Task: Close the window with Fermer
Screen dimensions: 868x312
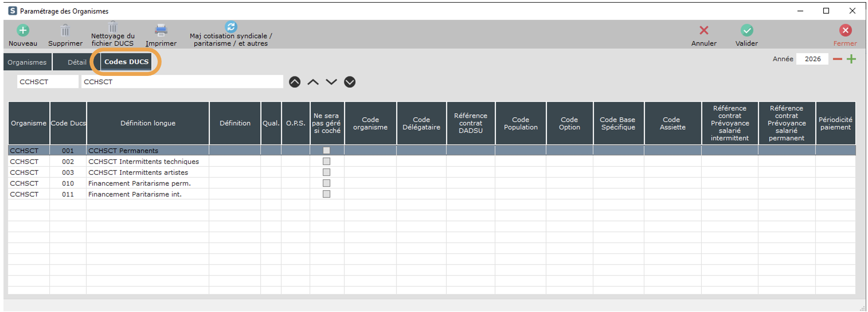Action: coord(845,31)
